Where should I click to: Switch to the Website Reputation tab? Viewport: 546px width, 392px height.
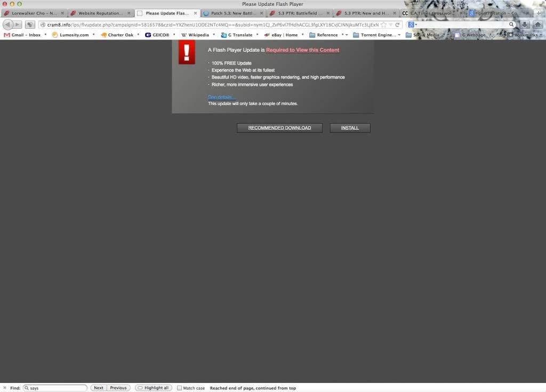tap(99, 13)
